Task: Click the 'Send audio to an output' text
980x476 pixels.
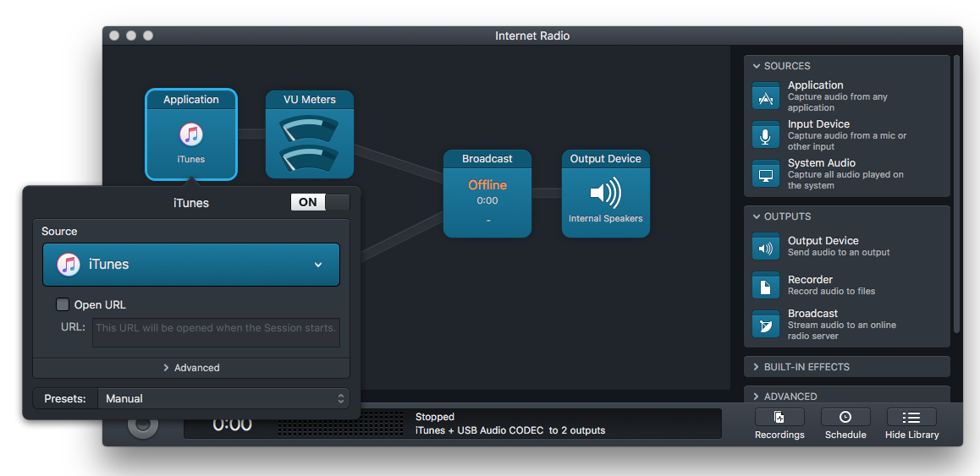Action: [839, 252]
